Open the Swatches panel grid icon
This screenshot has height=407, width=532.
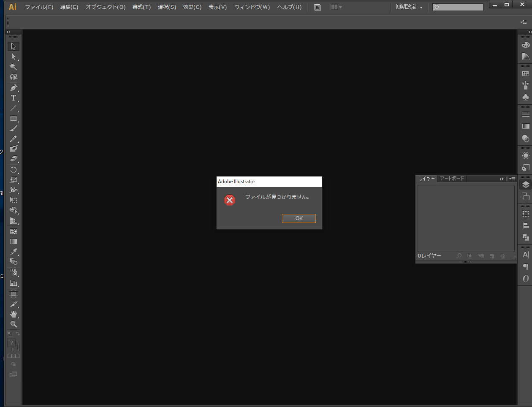click(x=526, y=74)
